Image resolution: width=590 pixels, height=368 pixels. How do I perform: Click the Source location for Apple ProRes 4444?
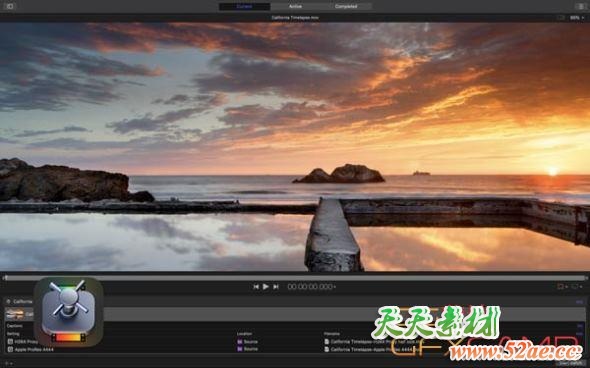(x=248, y=349)
